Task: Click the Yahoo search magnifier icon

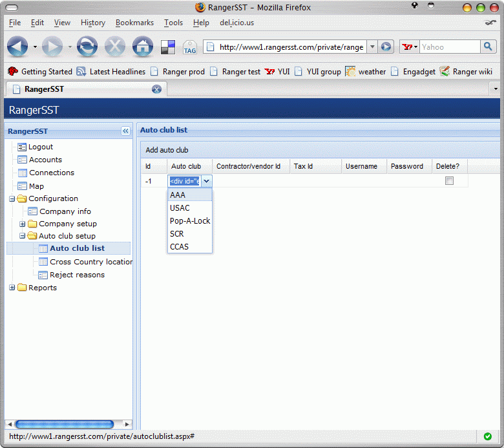Action: pyautogui.click(x=488, y=47)
